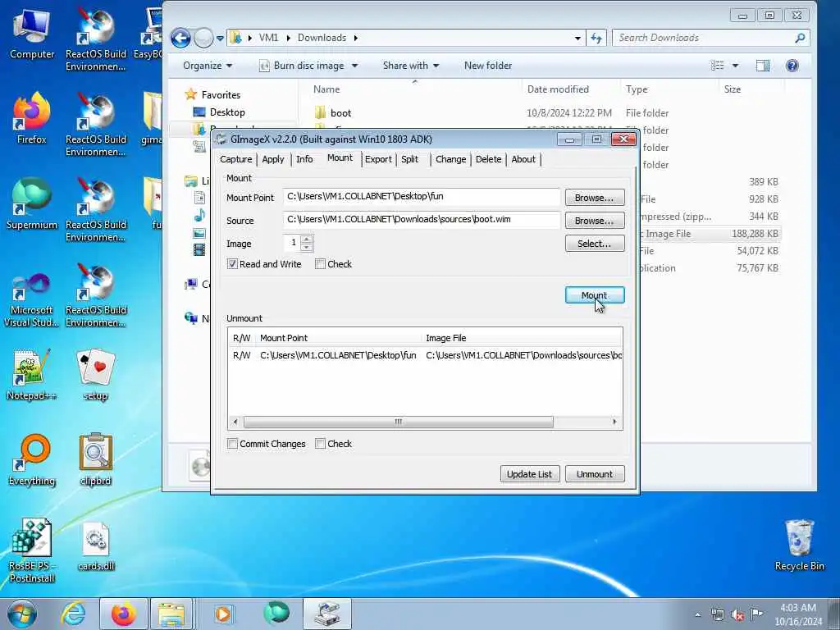The height and width of the screenshot is (630, 840).
Task: Click the mounted images list horizontal scrollbar
Action: point(399,422)
